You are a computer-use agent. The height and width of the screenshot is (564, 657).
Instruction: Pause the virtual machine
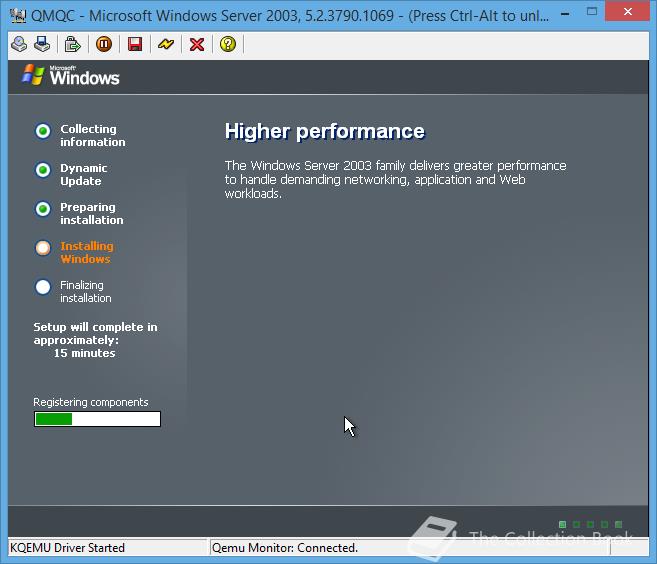tap(104, 44)
